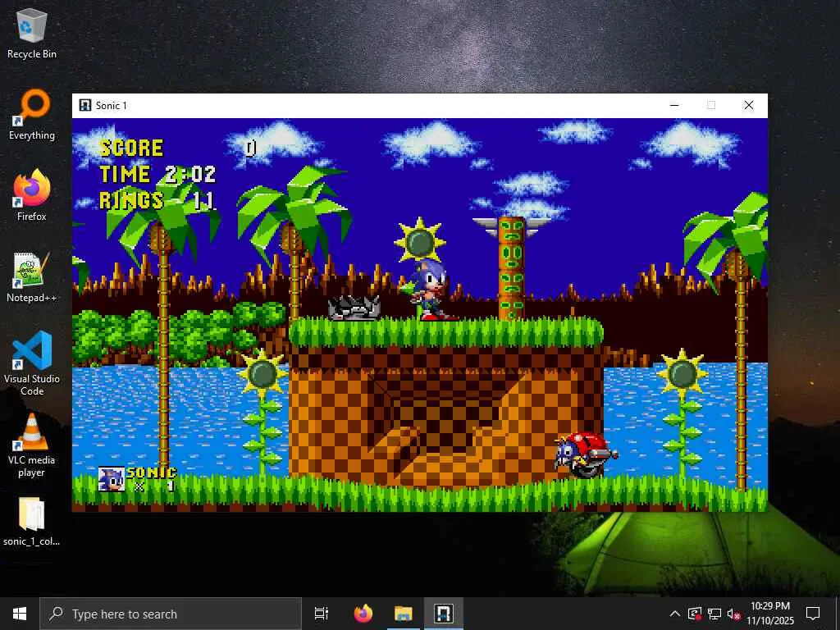The height and width of the screenshot is (630, 840).
Task: Select the Everything search desktop shortcut
Action: coord(32,115)
